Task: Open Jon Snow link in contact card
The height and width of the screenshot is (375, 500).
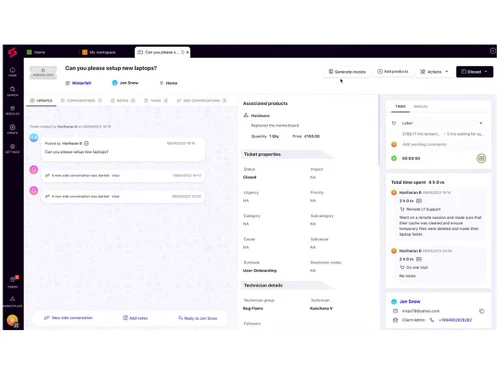Action: click(410, 301)
